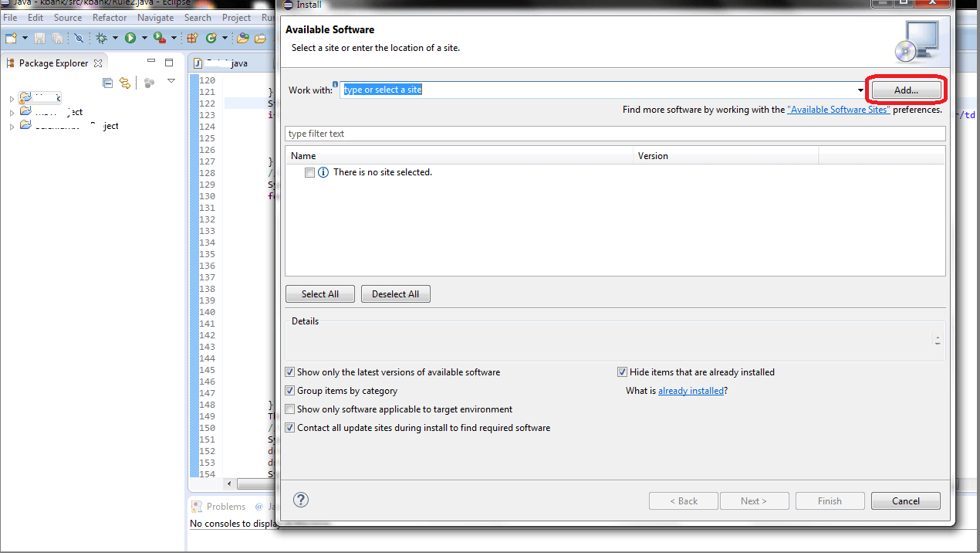Open the Available Software Sites link
Screen dimensions: 980x553
pos(838,110)
